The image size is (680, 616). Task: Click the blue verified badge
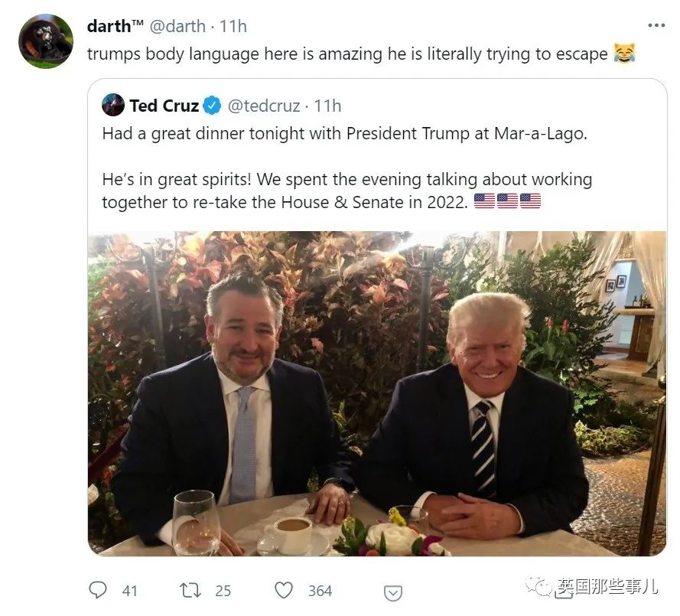tap(212, 106)
